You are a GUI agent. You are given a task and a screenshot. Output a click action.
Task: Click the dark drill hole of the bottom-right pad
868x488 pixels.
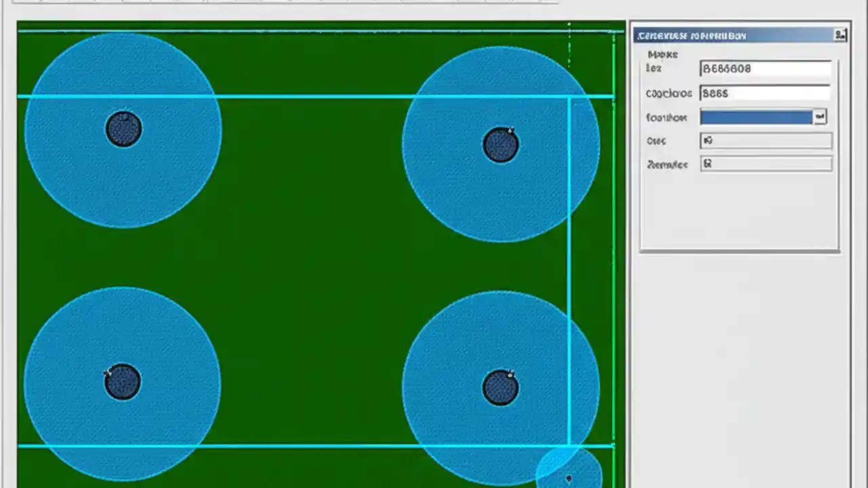[501, 386]
